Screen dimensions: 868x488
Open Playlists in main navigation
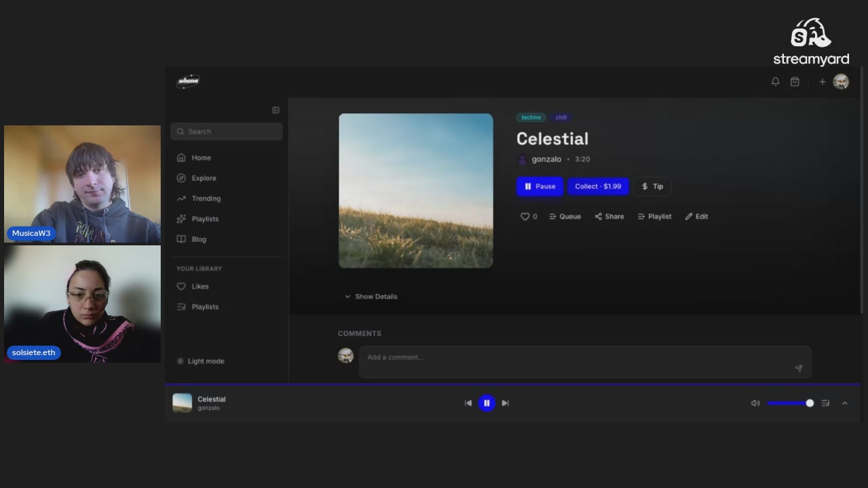point(226,219)
